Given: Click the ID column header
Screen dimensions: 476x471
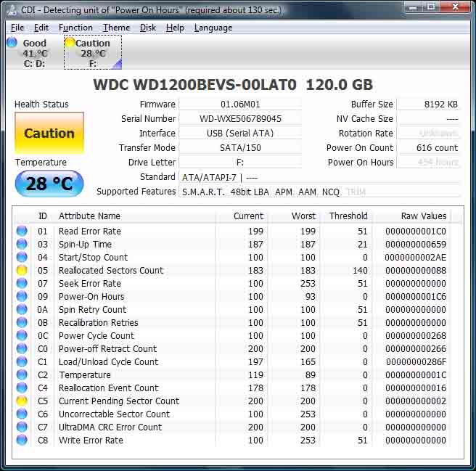Looking at the screenshot, I should (x=43, y=216).
